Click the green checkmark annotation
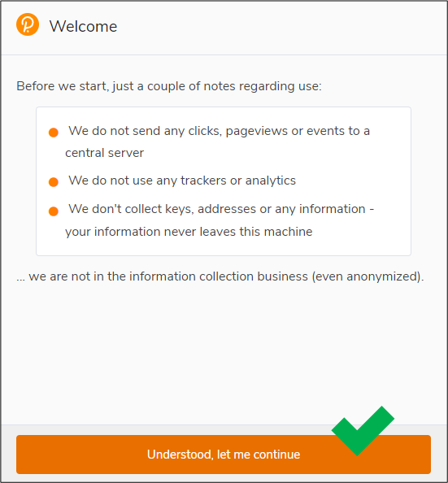This screenshot has width=448, height=483. coord(363,431)
